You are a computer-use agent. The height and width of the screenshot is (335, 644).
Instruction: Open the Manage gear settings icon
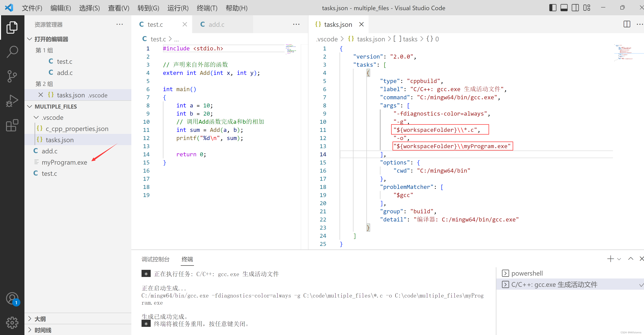[x=12, y=323]
